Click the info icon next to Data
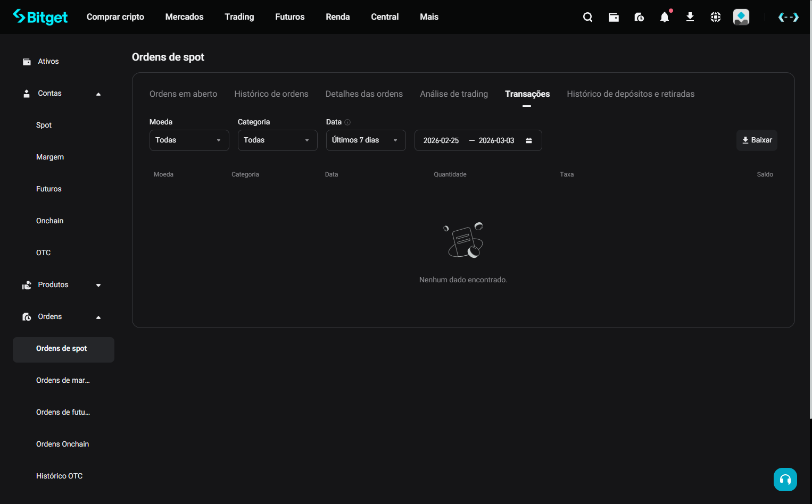Screen dimensions: 812x504 pos(347,122)
